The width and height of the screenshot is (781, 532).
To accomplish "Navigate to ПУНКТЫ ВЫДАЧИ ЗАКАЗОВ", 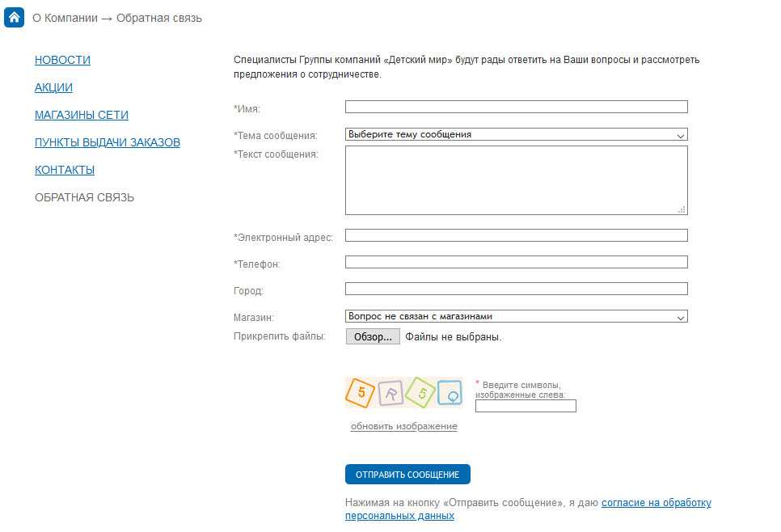I will point(107,142).
